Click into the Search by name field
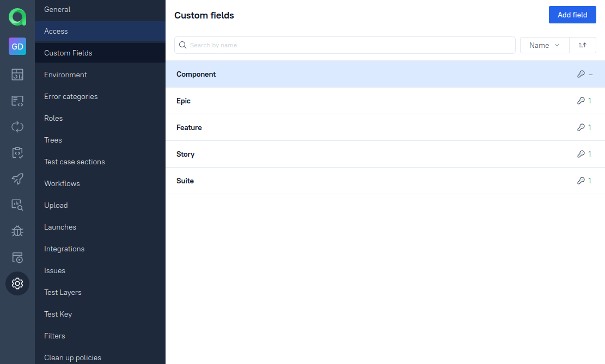605x364 pixels. (x=345, y=45)
